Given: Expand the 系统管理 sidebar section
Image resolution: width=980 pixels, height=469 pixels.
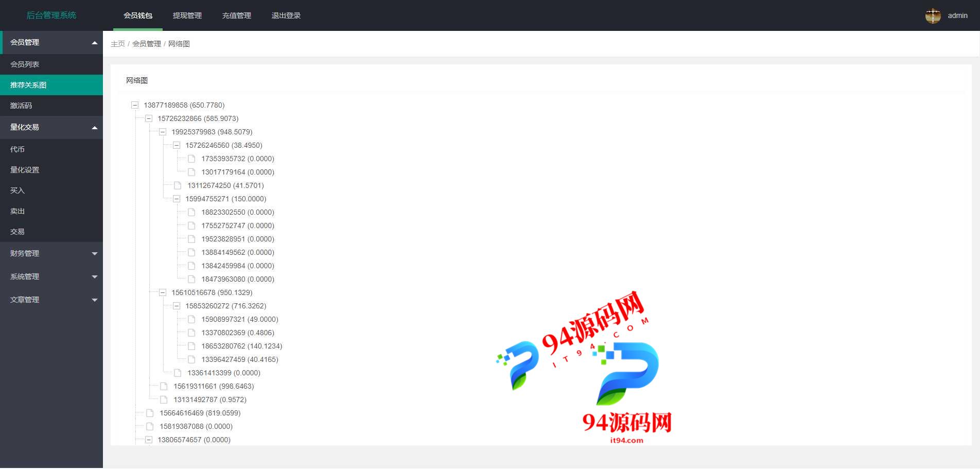Looking at the screenshot, I should pos(51,276).
